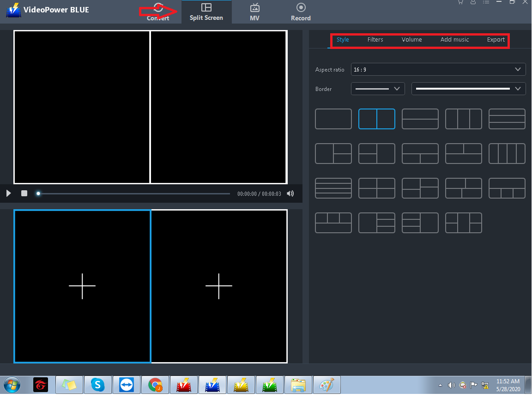The image size is (532, 399).
Task: Choose the 2x2 grid layout style
Action: pyautogui.click(x=376, y=188)
